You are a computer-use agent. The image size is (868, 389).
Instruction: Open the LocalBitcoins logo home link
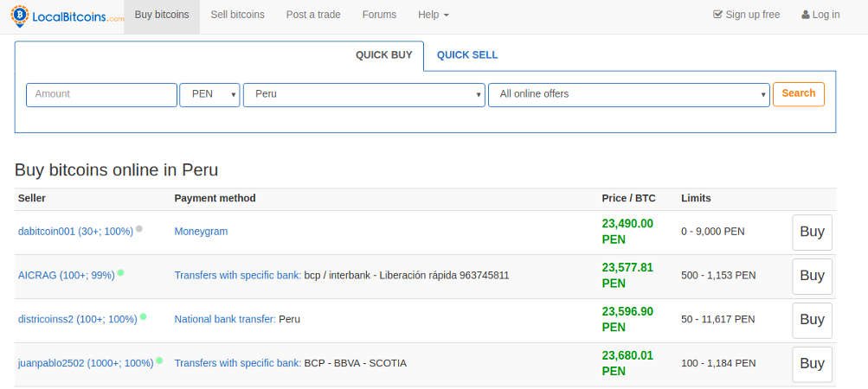pyautogui.click(x=67, y=16)
